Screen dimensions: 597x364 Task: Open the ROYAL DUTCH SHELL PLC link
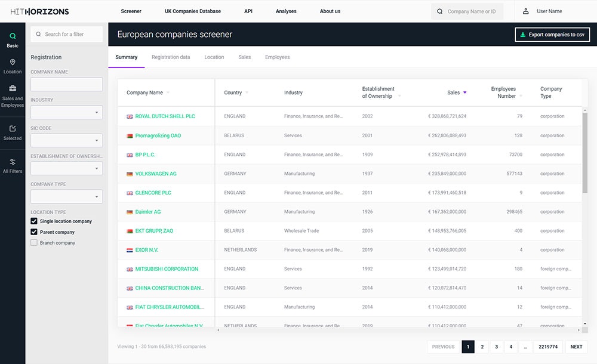tap(165, 116)
